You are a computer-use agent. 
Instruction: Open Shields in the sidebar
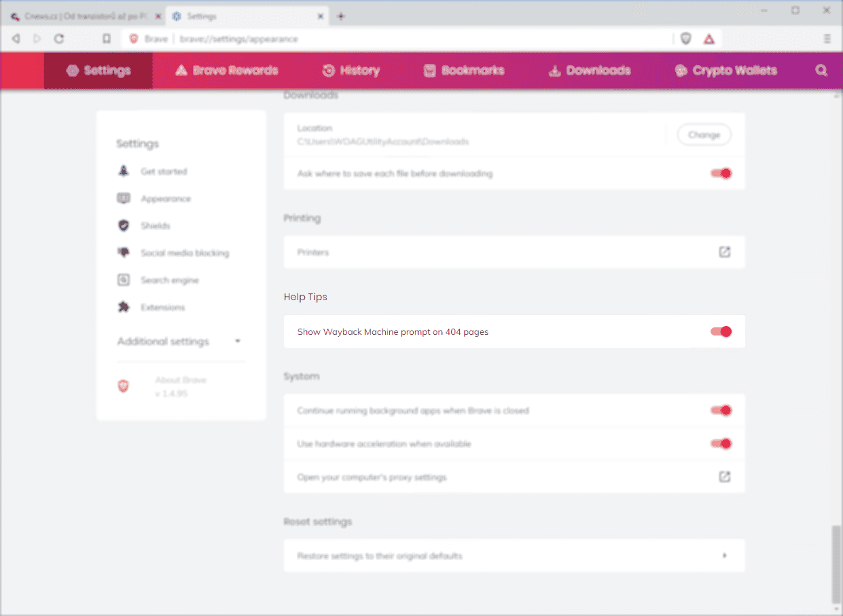[156, 225]
